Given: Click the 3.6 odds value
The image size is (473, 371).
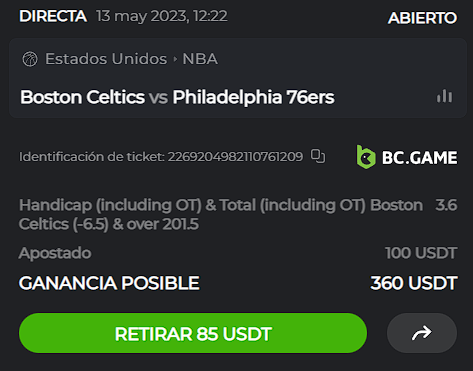Looking at the screenshot, I should 446,205.
